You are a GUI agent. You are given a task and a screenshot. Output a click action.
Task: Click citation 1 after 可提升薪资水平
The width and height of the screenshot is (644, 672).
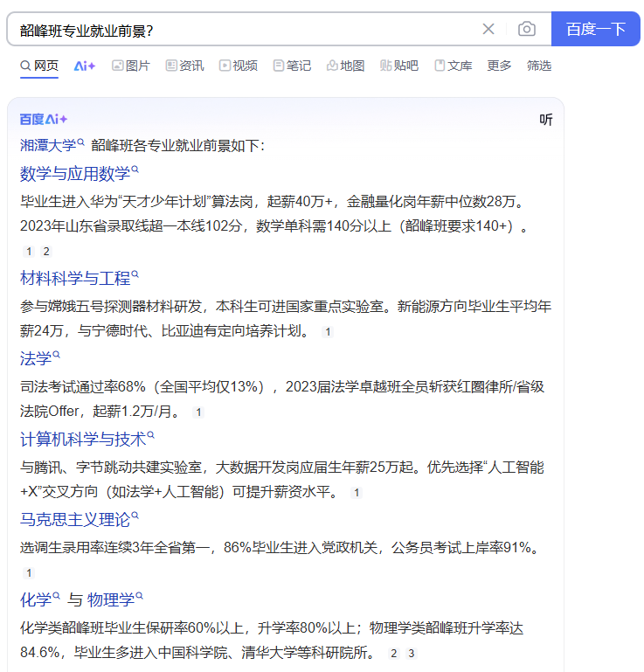(x=357, y=493)
